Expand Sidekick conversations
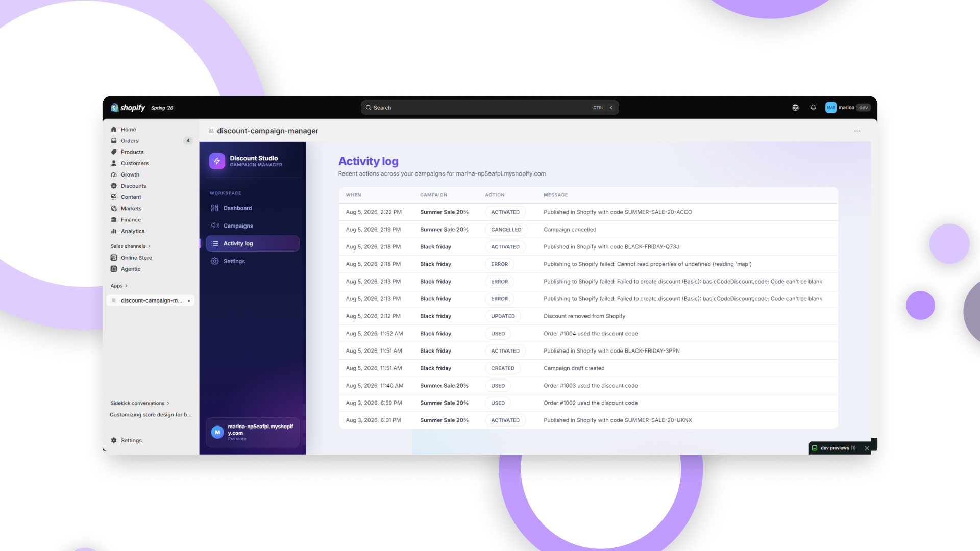This screenshot has height=551, width=980. click(140, 403)
